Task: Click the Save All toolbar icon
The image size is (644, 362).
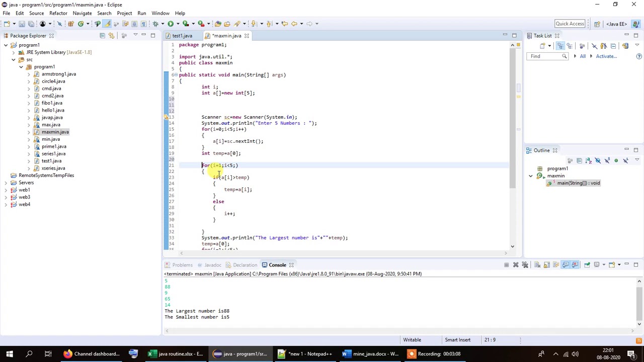Action: click(x=31, y=24)
